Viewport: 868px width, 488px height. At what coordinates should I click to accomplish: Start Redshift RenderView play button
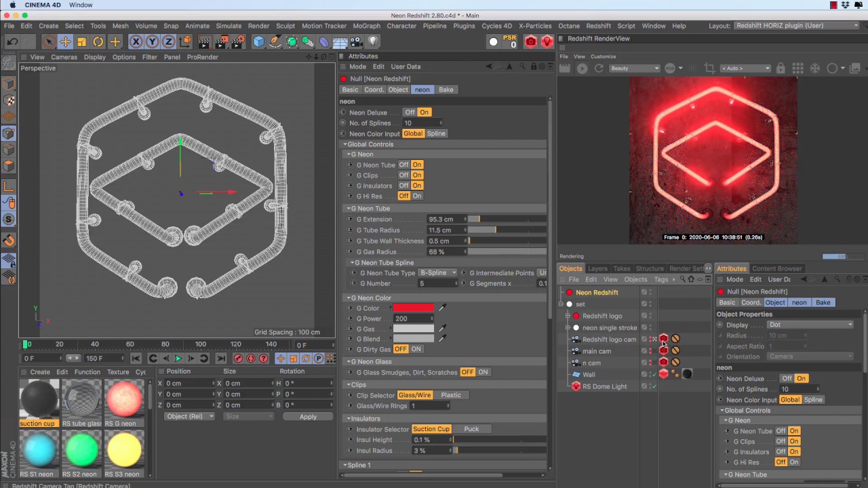tap(582, 68)
